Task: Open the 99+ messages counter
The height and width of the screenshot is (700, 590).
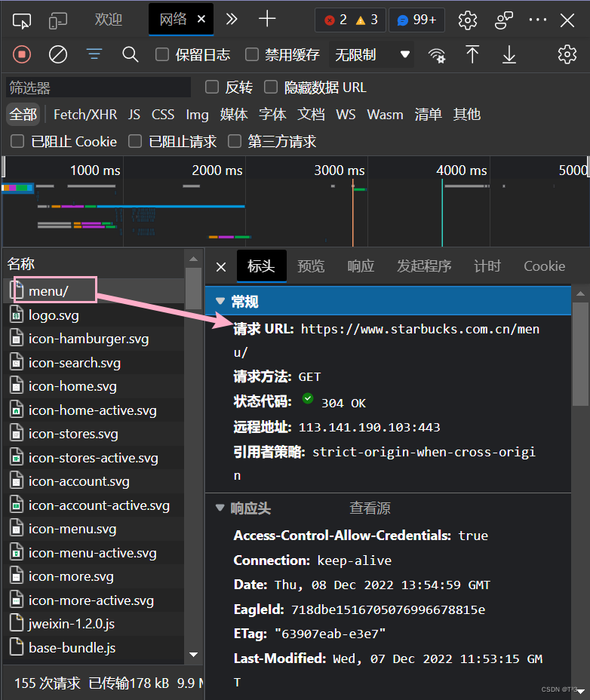Action: point(416,20)
